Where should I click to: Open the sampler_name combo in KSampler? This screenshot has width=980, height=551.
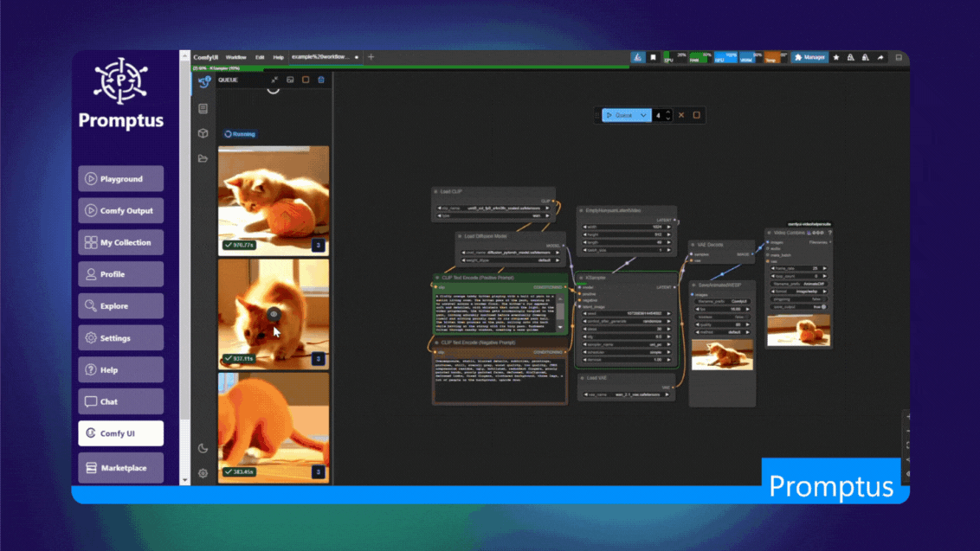coord(627,344)
